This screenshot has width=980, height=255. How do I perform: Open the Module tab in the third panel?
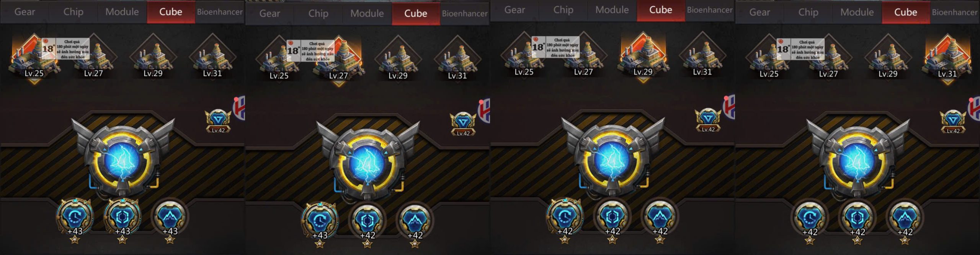(x=612, y=10)
